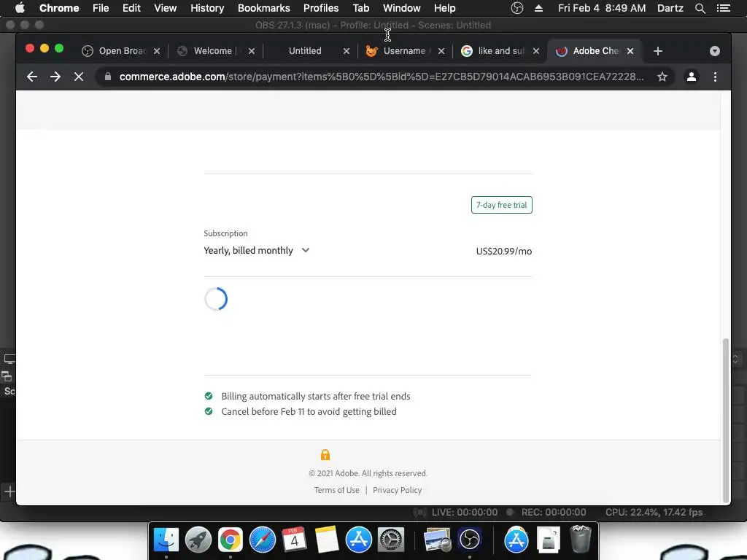Image resolution: width=747 pixels, height=560 pixels.
Task: Click 'Cancel before Feb 11 to avoid getting billed'
Action: point(309,411)
